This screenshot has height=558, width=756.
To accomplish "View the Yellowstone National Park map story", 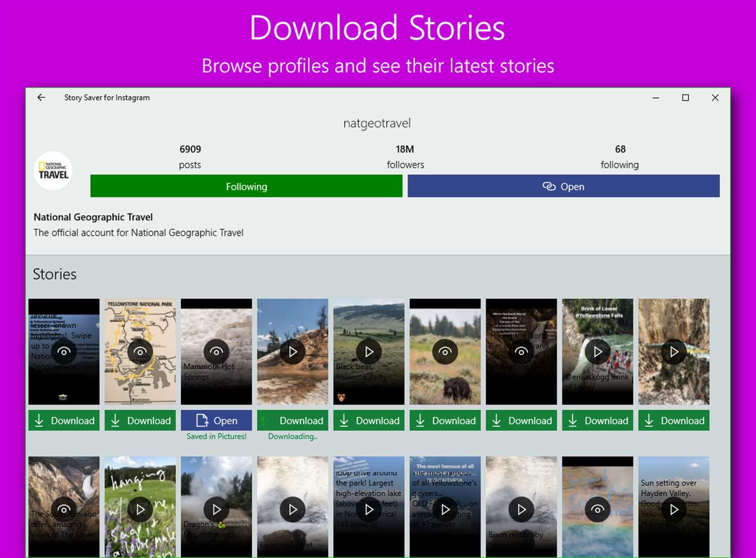I will point(140,351).
